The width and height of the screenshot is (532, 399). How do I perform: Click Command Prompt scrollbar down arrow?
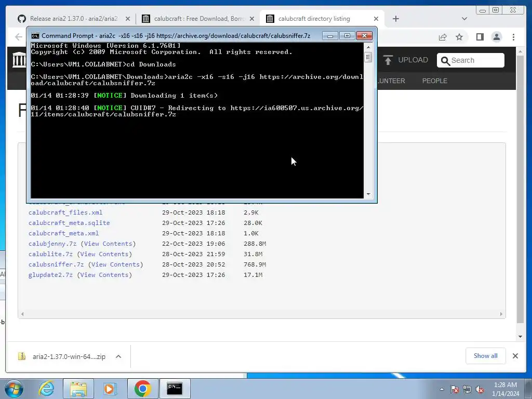pyautogui.click(x=368, y=194)
